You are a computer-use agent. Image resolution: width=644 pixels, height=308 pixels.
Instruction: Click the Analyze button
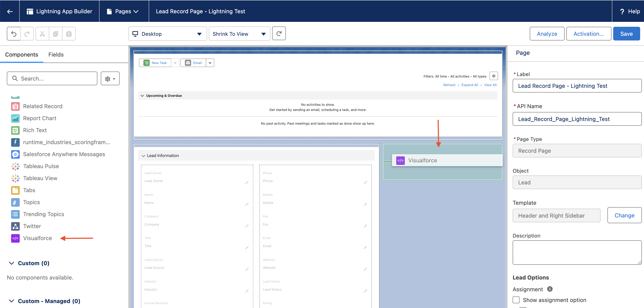pyautogui.click(x=547, y=34)
